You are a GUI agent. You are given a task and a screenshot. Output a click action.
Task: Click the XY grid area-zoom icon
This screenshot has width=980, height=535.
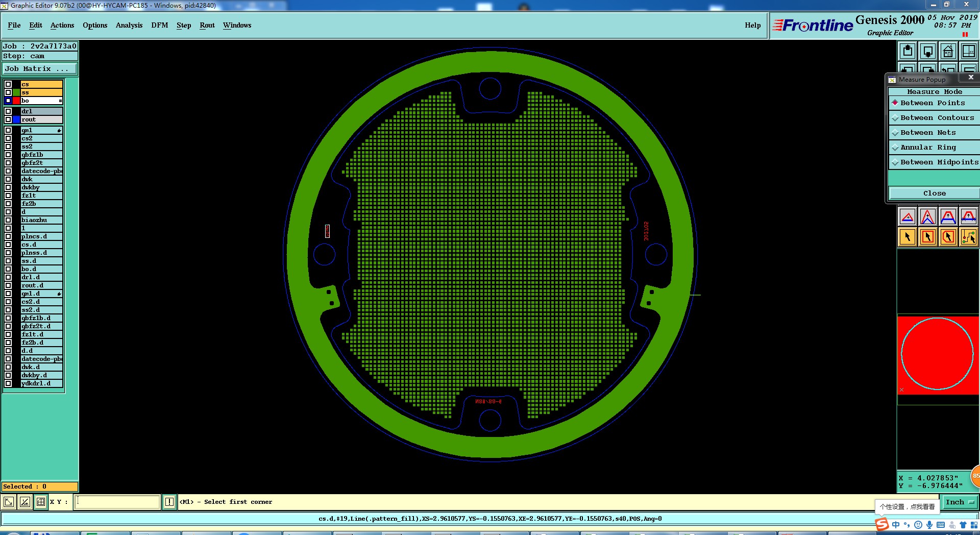[968, 51]
